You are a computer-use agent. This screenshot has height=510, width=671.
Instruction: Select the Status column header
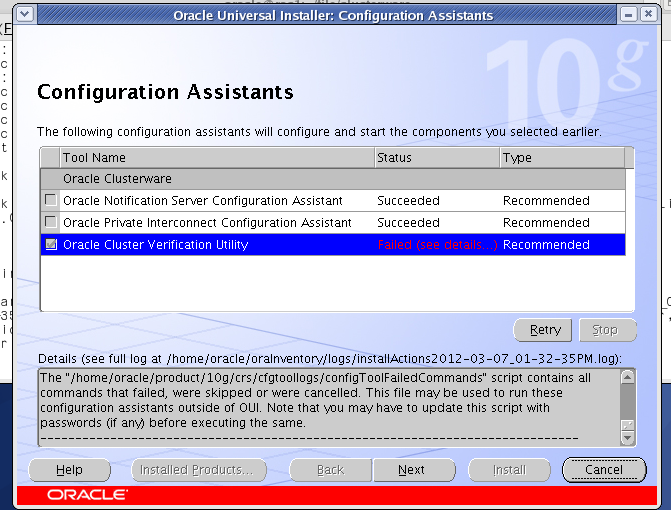click(x=437, y=157)
